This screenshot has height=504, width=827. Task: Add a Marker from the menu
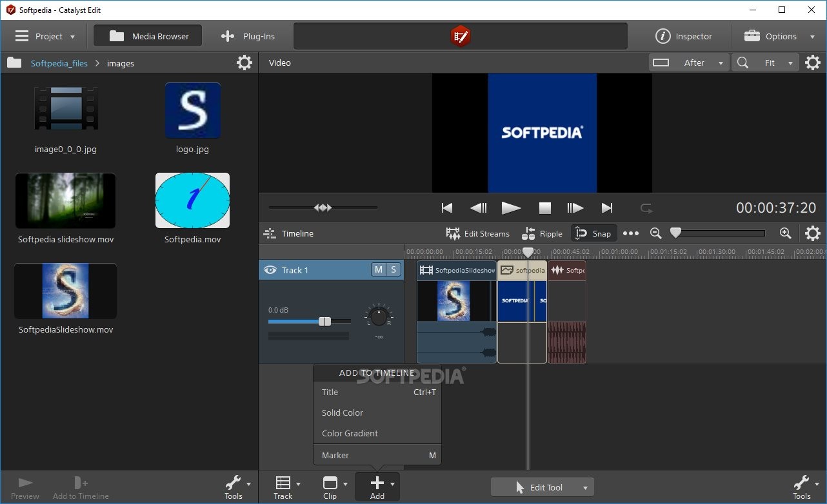(x=377, y=455)
